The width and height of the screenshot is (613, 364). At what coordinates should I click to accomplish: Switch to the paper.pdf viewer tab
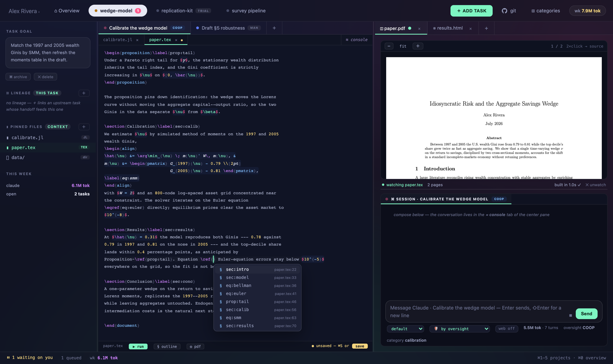(x=395, y=28)
